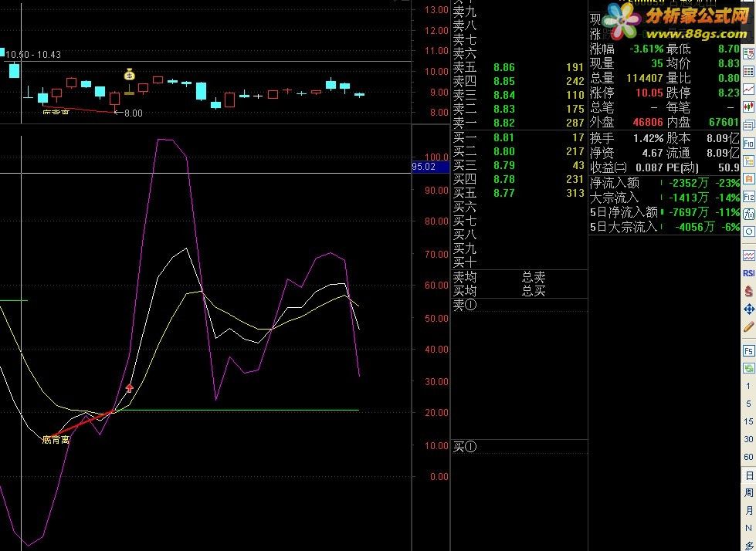Click the 8.00 low price annotation
Screen dimensions: 756x551
[133, 113]
